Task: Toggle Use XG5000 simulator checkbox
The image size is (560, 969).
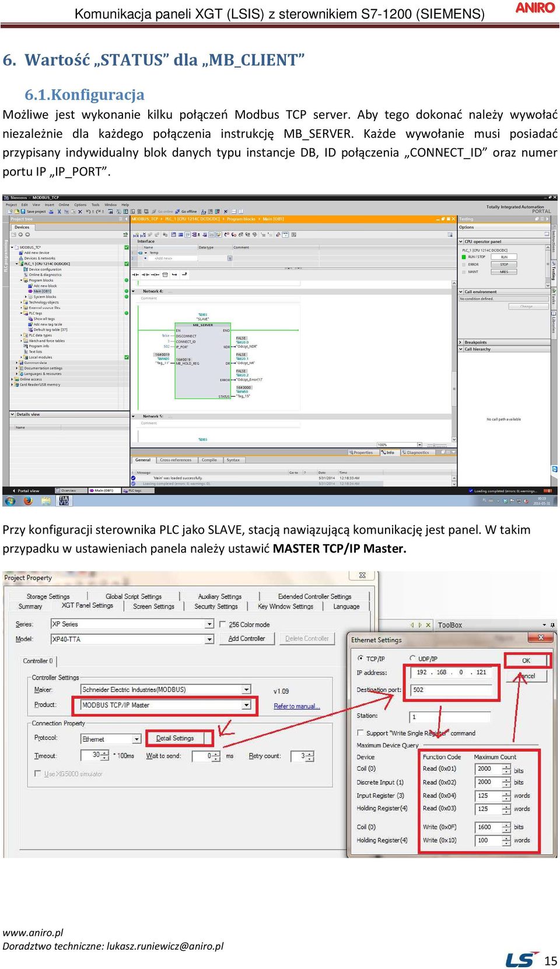Action: (x=38, y=774)
